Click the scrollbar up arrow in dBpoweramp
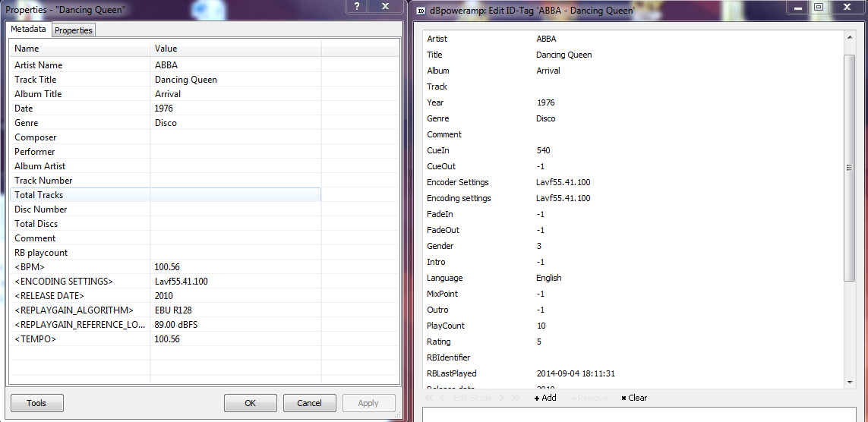 [x=850, y=37]
